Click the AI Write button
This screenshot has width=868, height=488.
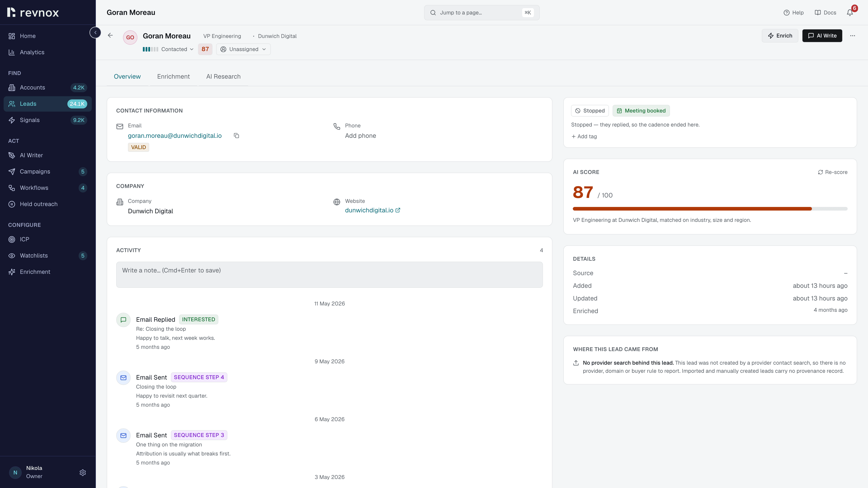pos(822,36)
